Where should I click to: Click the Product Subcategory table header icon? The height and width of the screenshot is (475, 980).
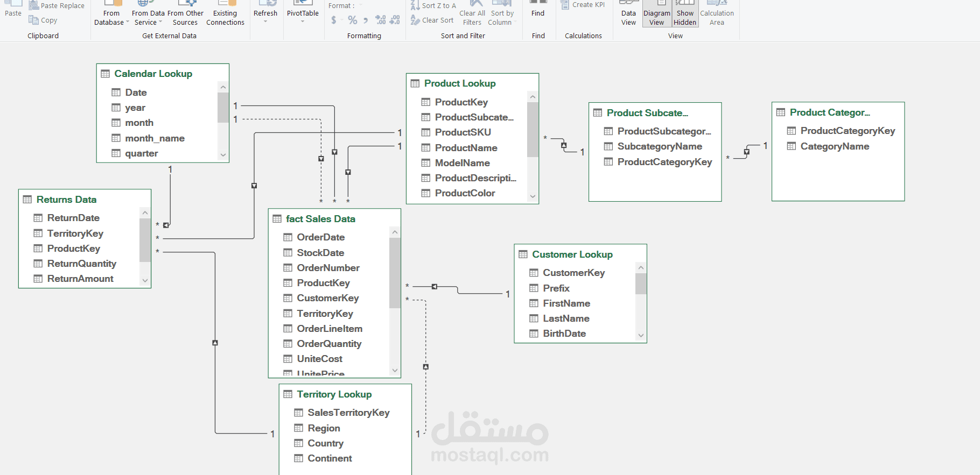[598, 113]
